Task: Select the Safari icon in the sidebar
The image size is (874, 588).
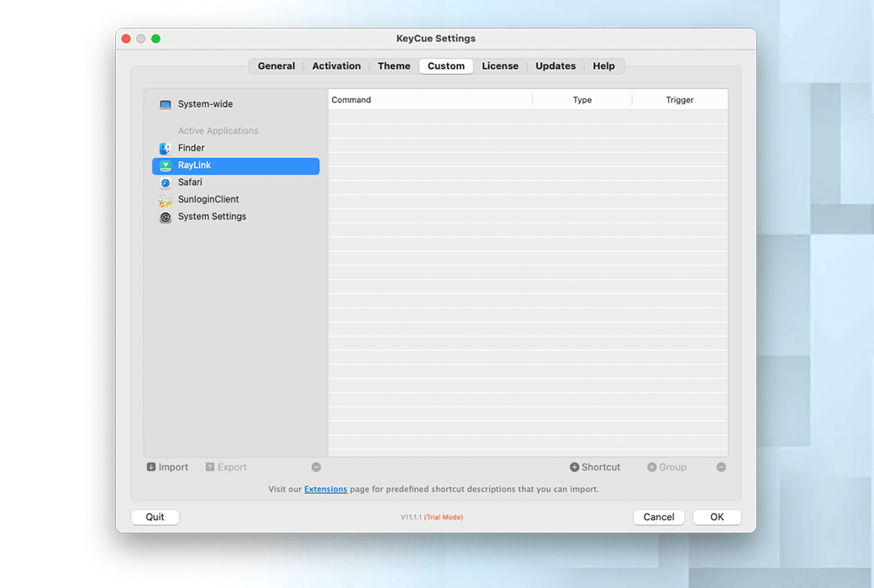Action: (165, 182)
